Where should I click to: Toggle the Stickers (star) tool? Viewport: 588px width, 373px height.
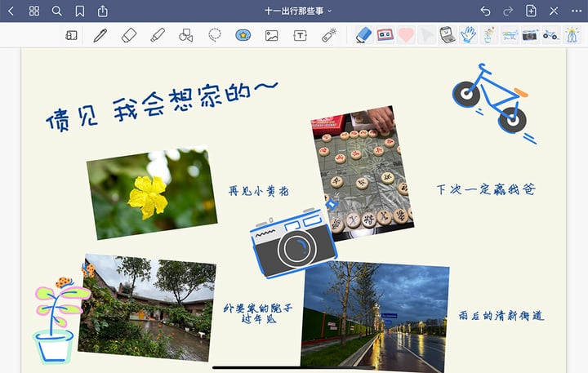[x=243, y=35]
